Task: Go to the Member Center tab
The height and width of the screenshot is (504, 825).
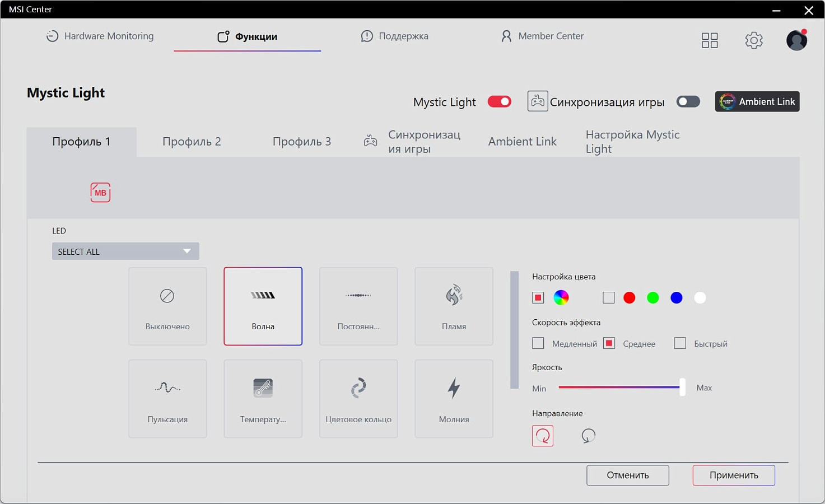Action: coord(542,36)
